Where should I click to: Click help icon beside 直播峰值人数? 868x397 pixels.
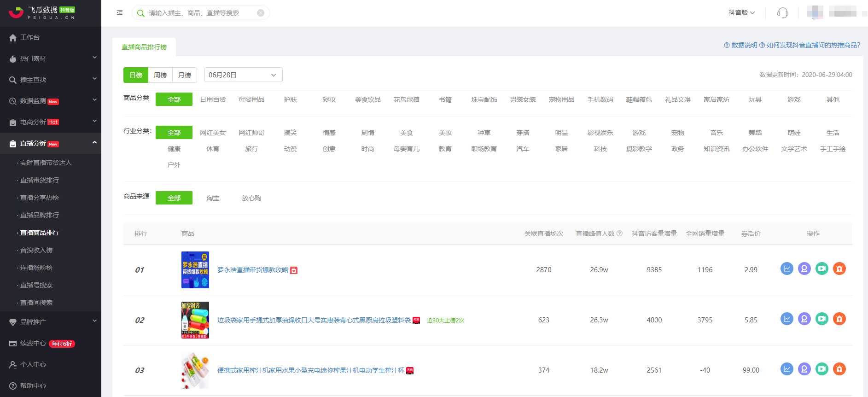[619, 234]
